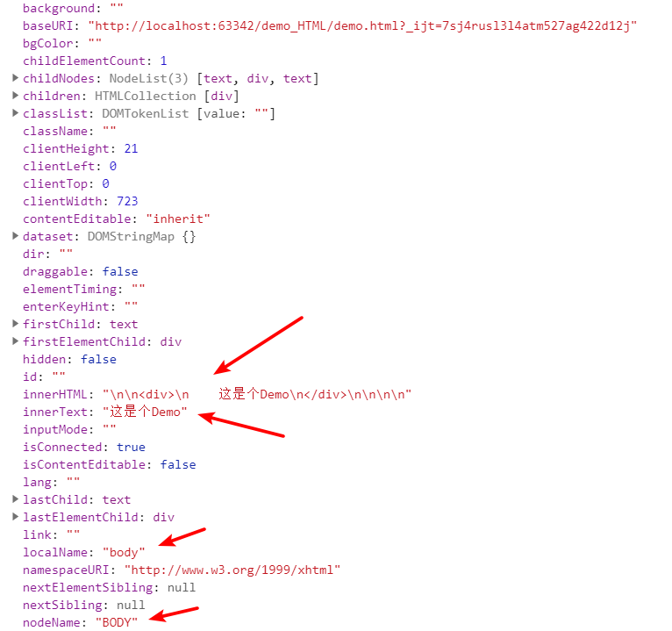The width and height of the screenshot is (672, 631).
Task: Expand the children HTMLCollection property
Action: click(x=16, y=96)
